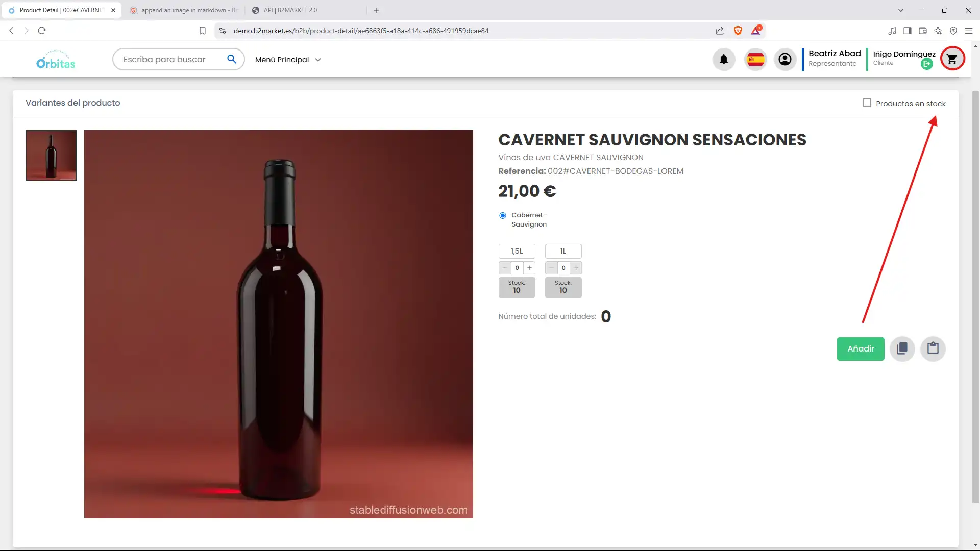Switch to the API | B2MARKET 2.0 tab
The image size is (980, 551).
coord(291,10)
